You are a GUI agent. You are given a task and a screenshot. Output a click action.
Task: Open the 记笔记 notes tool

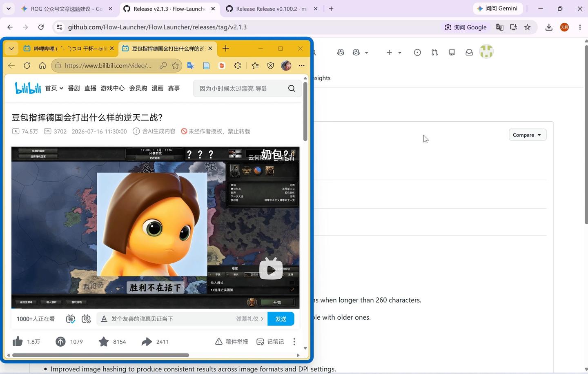270,342
